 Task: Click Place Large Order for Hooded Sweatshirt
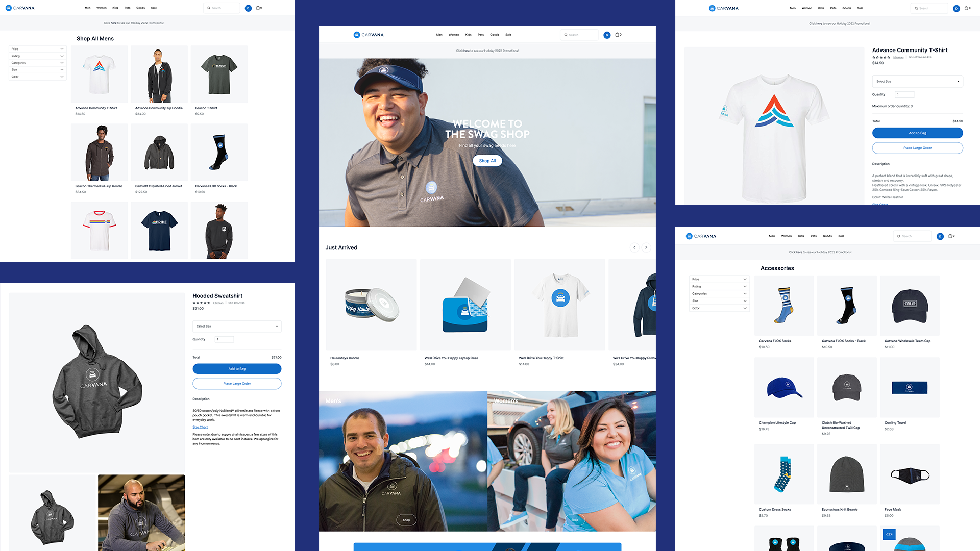237,384
